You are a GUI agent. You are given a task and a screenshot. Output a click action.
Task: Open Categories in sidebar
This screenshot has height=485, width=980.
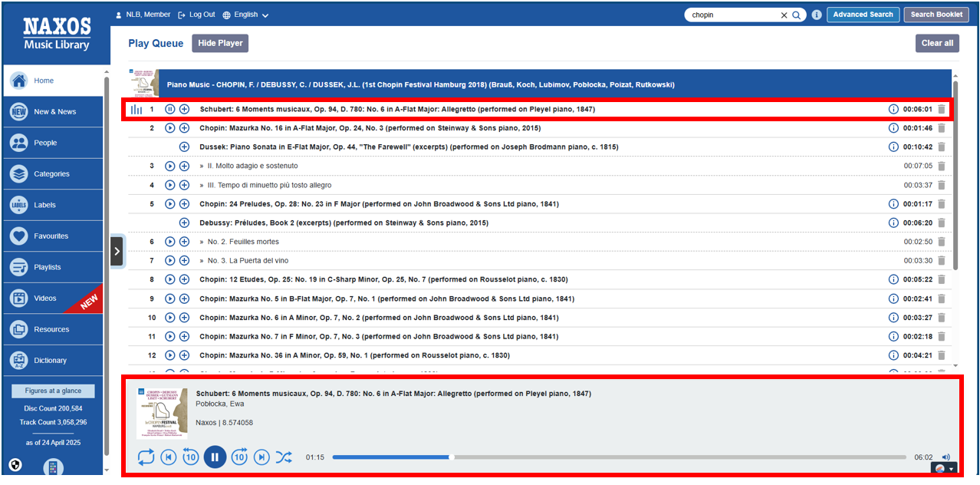pos(53,174)
